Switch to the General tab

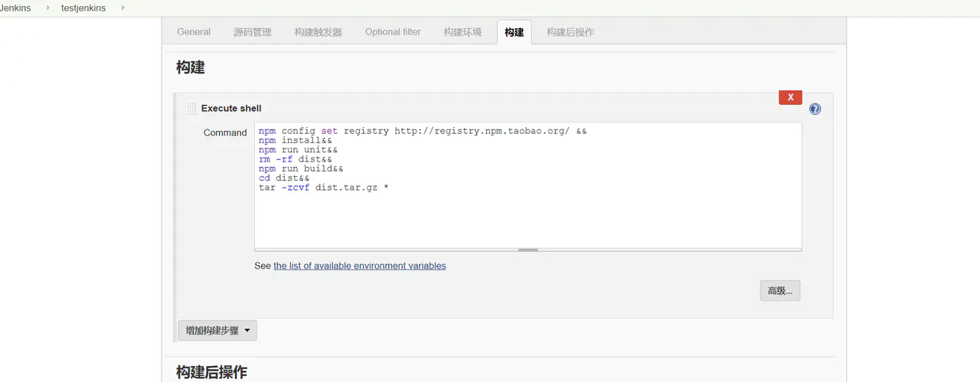click(194, 32)
